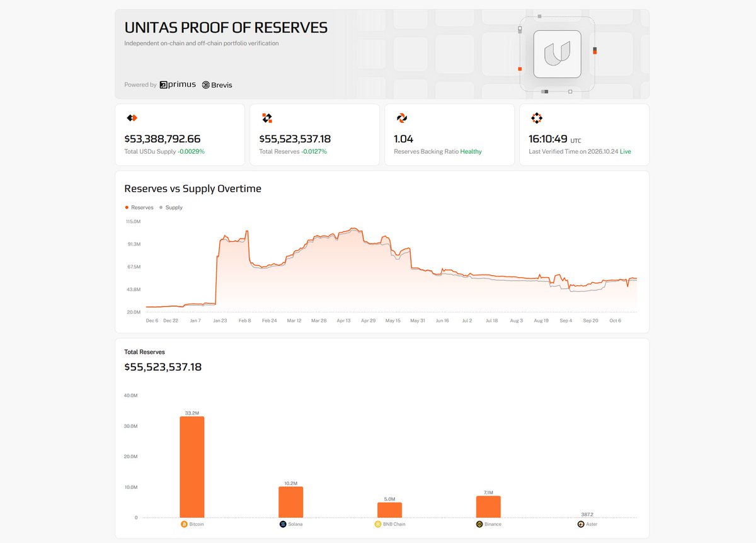Click the Healthy status label
The height and width of the screenshot is (543, 756).
pyautogui.click(x=471, y=152)
